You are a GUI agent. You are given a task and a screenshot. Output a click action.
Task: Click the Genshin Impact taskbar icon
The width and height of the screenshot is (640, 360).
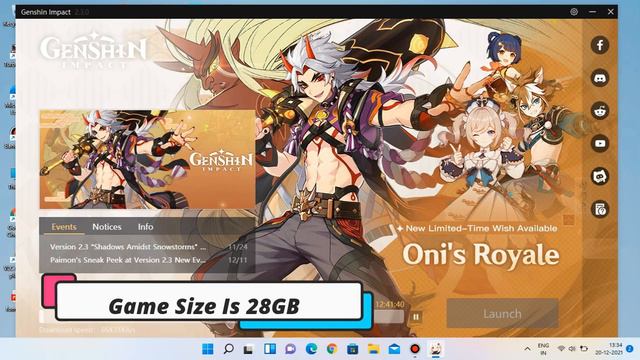click(x=436, y=349)
